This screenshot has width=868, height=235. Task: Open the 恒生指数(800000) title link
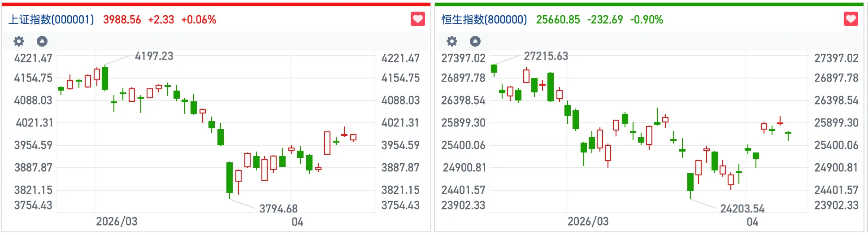coord(484,20)
